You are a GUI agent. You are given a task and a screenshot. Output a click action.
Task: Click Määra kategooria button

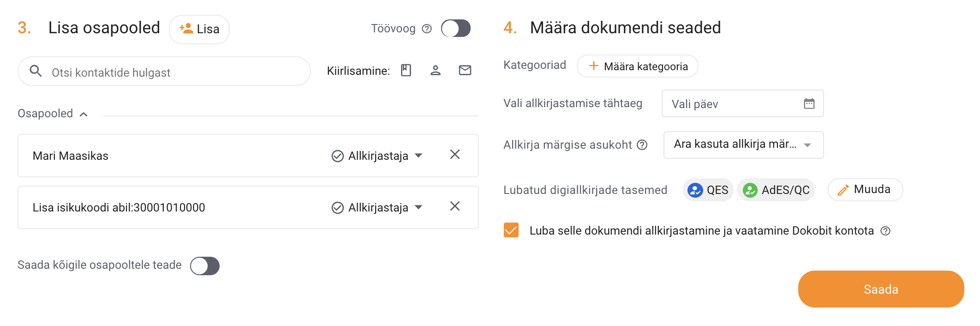click(637, 66)
